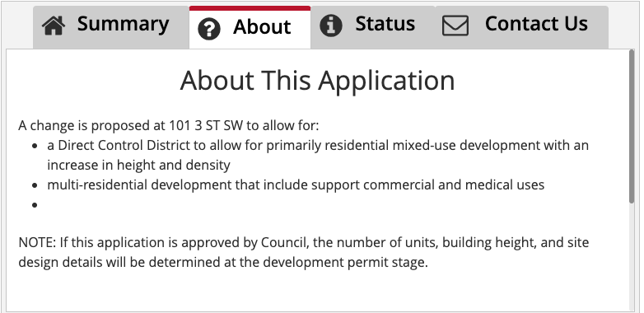Click the NOTE paragraph about Council approval
Image resolution: width=644 pixels, height=313 pixels.
click(304, 252)
